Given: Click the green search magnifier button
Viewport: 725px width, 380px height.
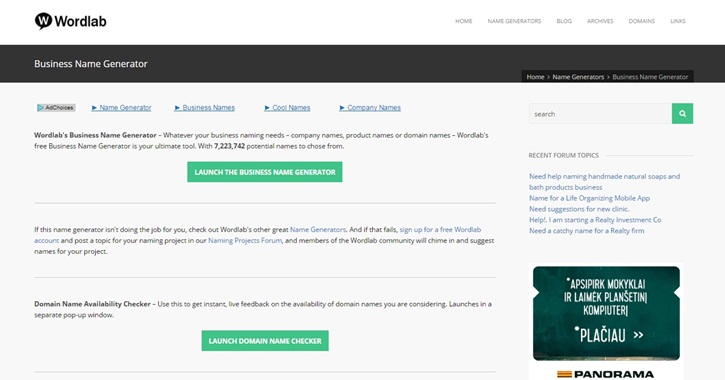Looking at the screenshot, I should (x=682, y=114).
